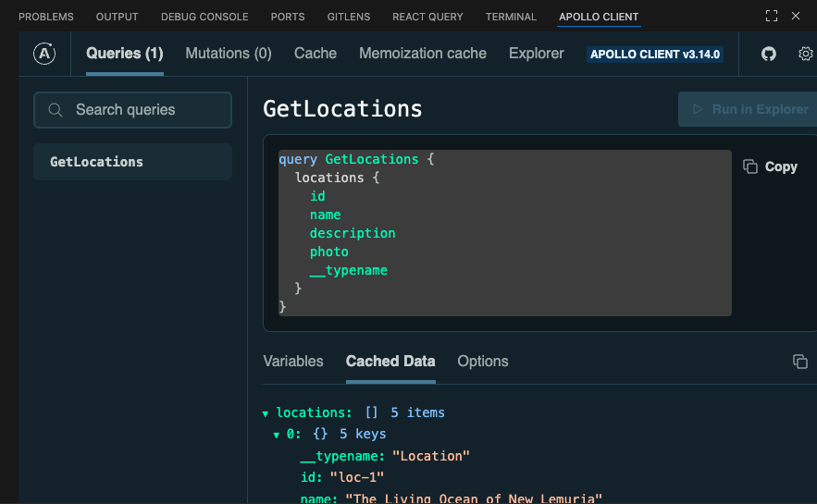Open the Memoization cache tab

(x=423, y=54)
